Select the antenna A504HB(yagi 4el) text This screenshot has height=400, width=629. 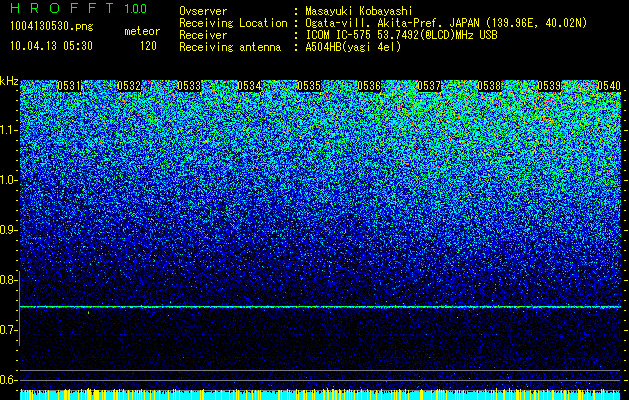tap(353, 47)
